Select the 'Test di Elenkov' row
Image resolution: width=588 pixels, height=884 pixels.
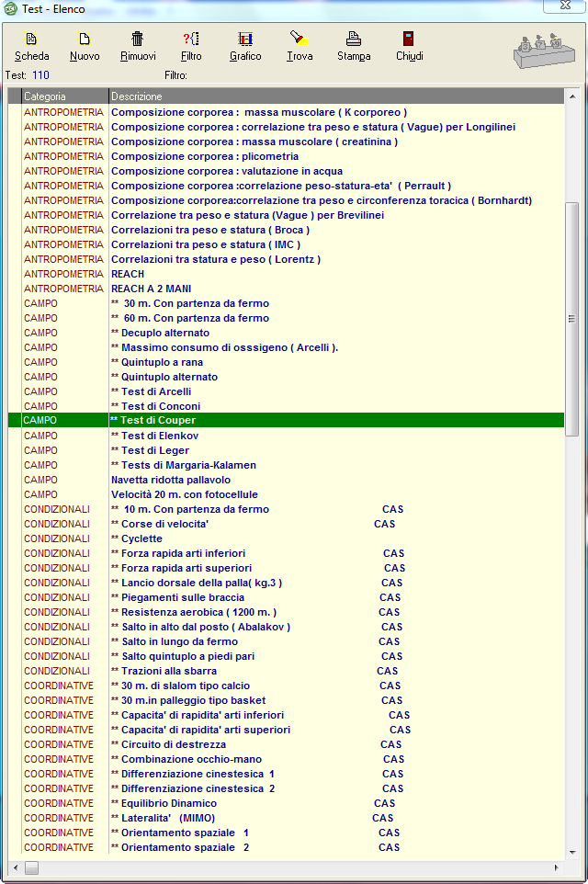point(286,436)
